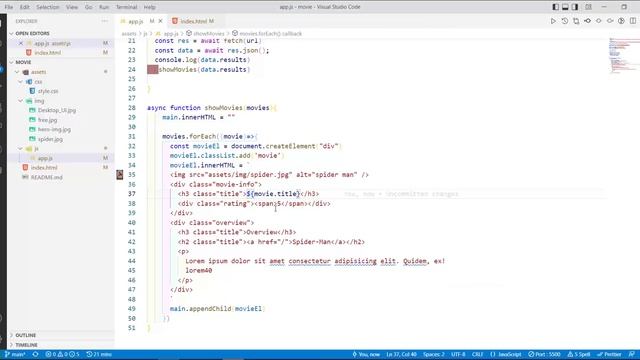This screenshot has width=640, height=360.
Task: Open the Selection menu
Action: 47,7
